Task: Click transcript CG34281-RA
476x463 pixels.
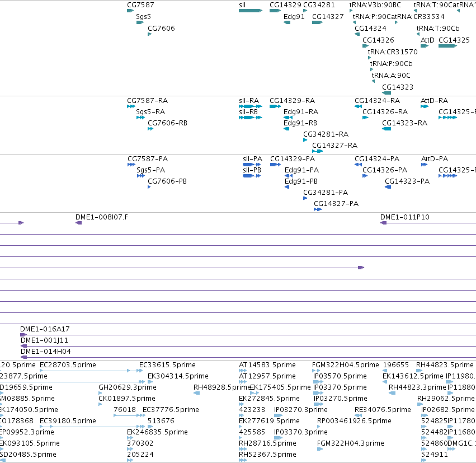Action: pyautogui.click(x=326, y=134)
